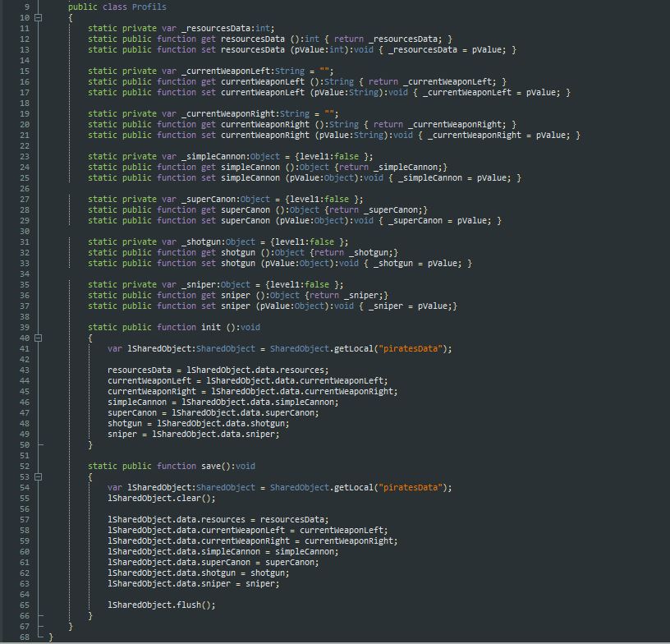670x644 pixels.
Task: Click shotgun setter name on line 33
Action: (238, 263)
